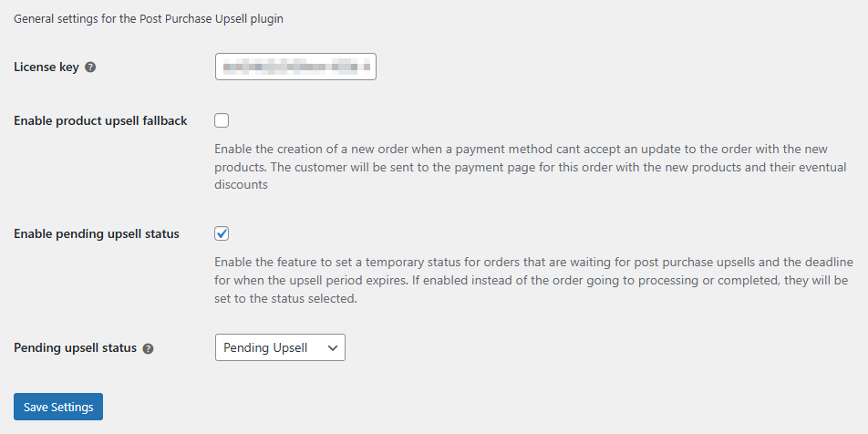
Task: Open the Pending Upsell status dropdown
Action: [x=280, y=347]
